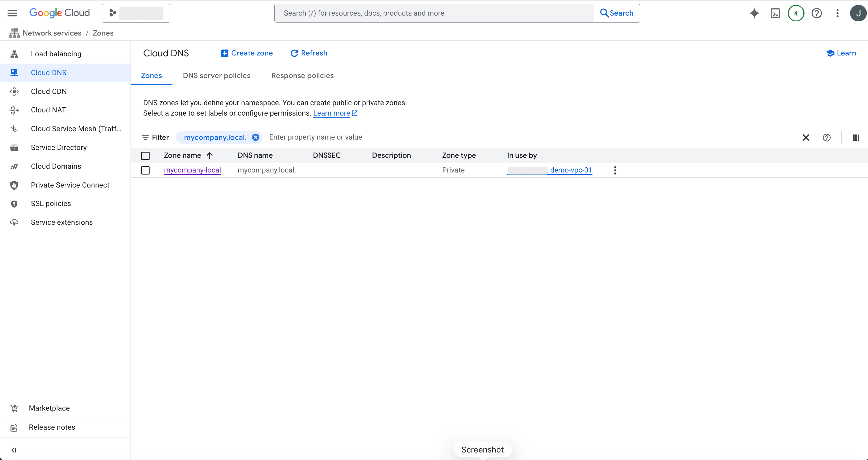868x460 pixels.
Task: Switch to the Response policies tab
Action: pos(302,75)
